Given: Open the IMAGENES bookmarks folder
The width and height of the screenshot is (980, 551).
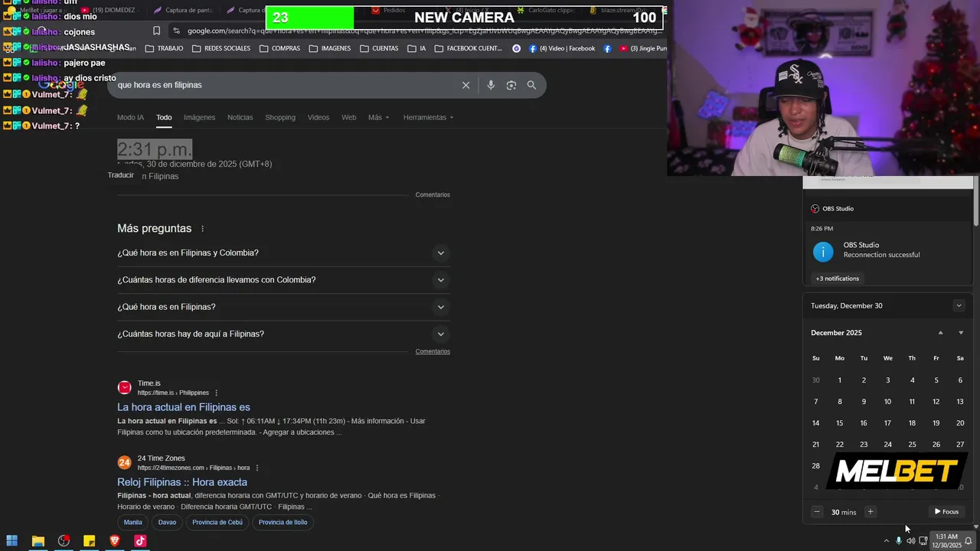Looking at the screenshot, I should click(330, 48).
